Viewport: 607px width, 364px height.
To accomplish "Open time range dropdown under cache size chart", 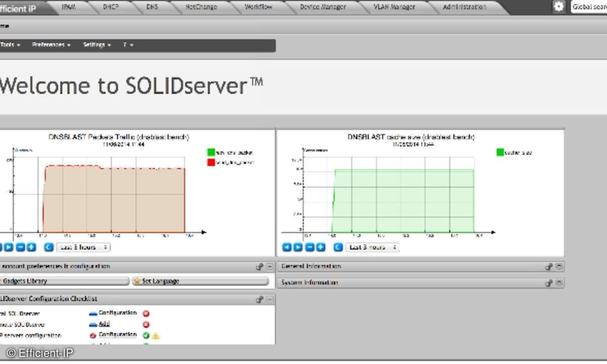I will pos(372,247).
